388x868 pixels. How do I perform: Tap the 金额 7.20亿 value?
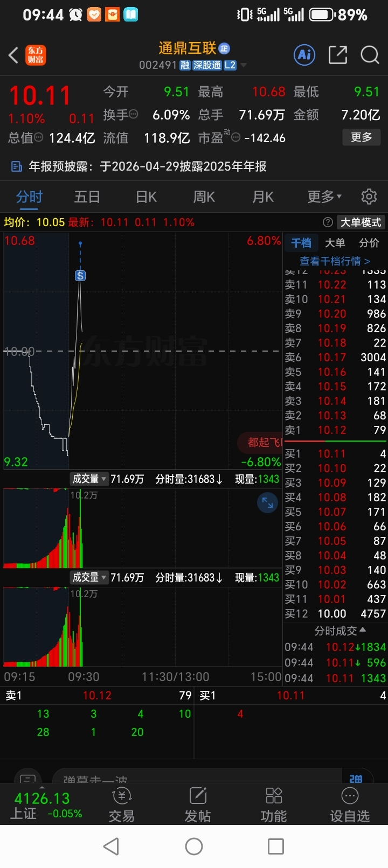click(361, 115)
